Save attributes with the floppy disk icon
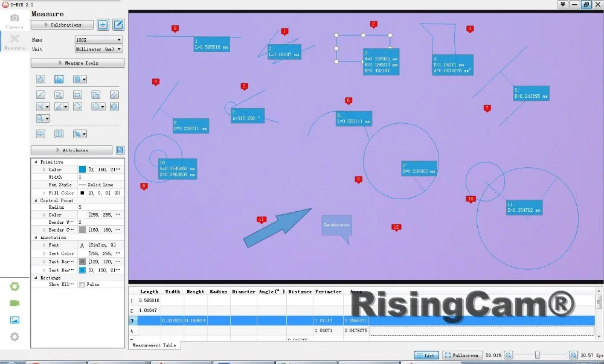 tap(120, 150)
